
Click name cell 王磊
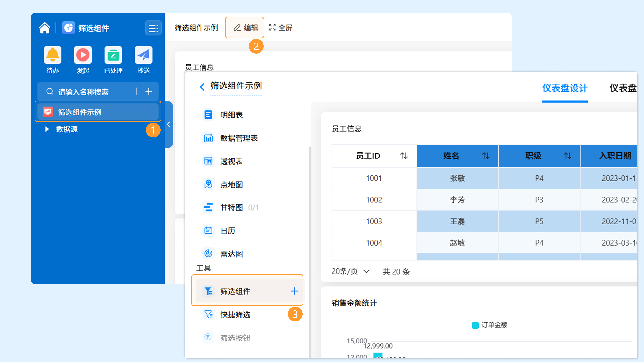(457, 221)
